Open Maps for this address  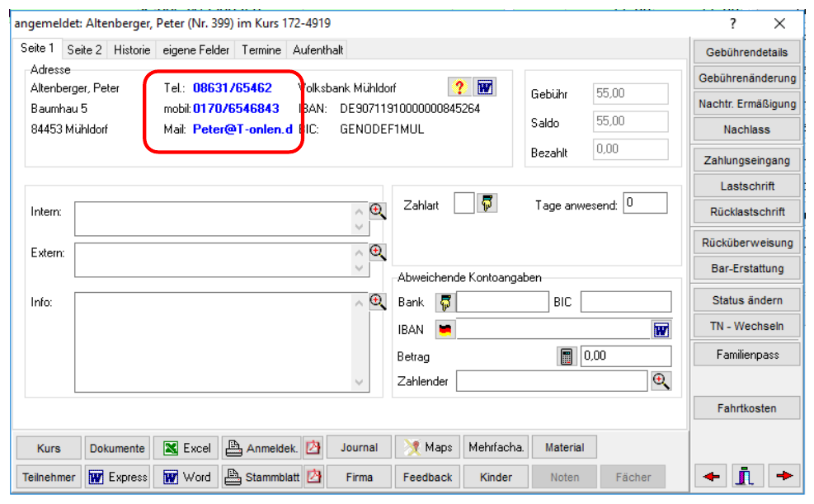click(428, 447)
